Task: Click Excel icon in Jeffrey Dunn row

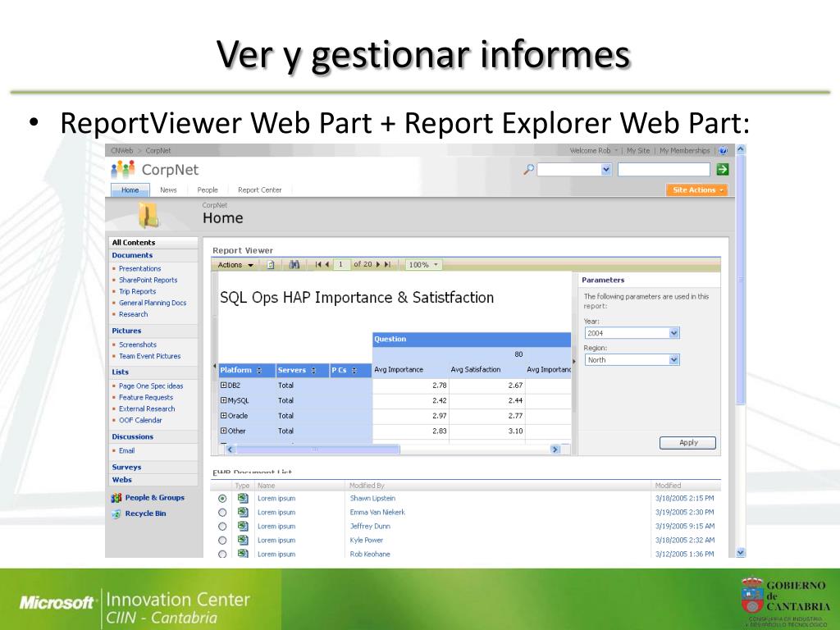Action: (x=243, y=526)
